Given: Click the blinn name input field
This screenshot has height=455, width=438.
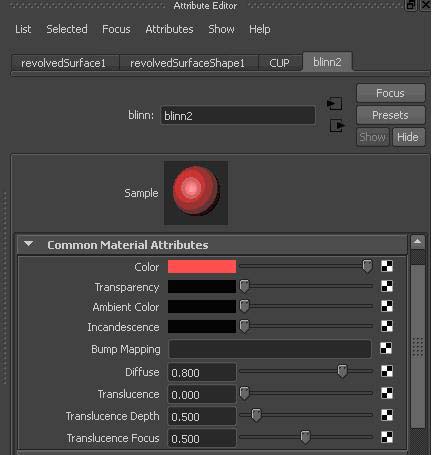Looking at the screenshot, I should tap(238, 116).
